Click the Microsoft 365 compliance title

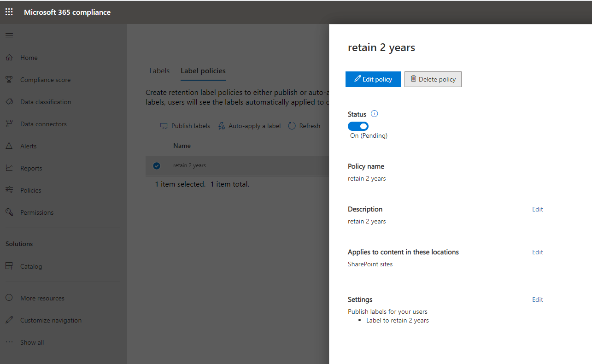point(67,12)
